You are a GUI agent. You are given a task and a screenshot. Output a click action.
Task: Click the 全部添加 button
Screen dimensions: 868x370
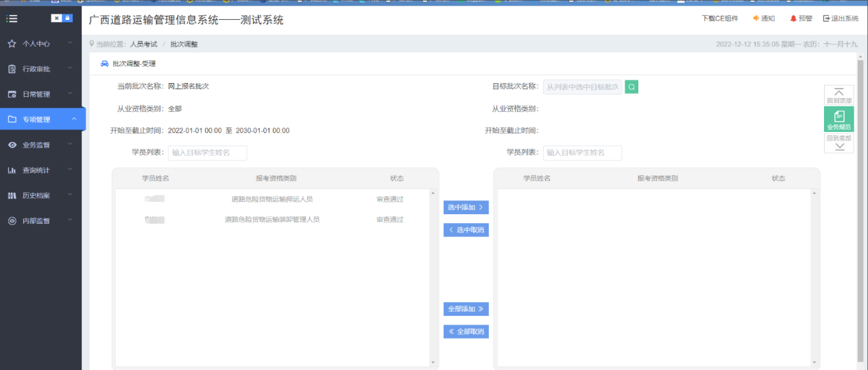point(466,309)
